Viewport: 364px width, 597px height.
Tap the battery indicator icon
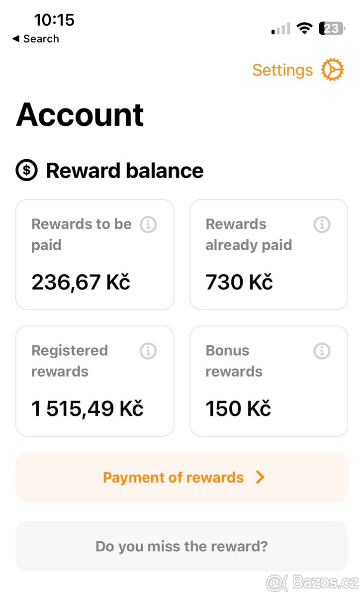click(x=332, y=28)
